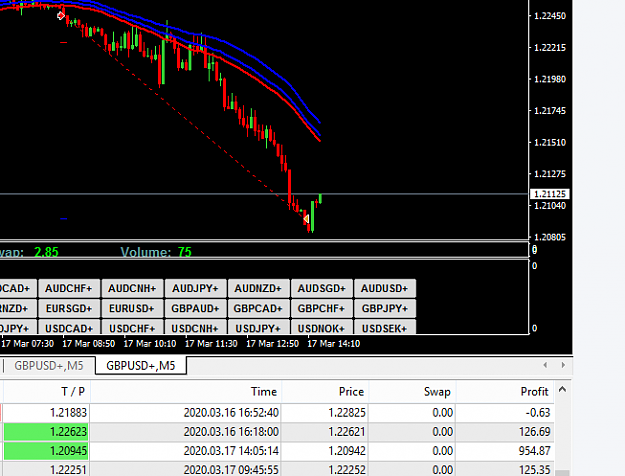Click the 1.20805 price axis label
The height and width of the screenshot is (476, 625).
550,237
